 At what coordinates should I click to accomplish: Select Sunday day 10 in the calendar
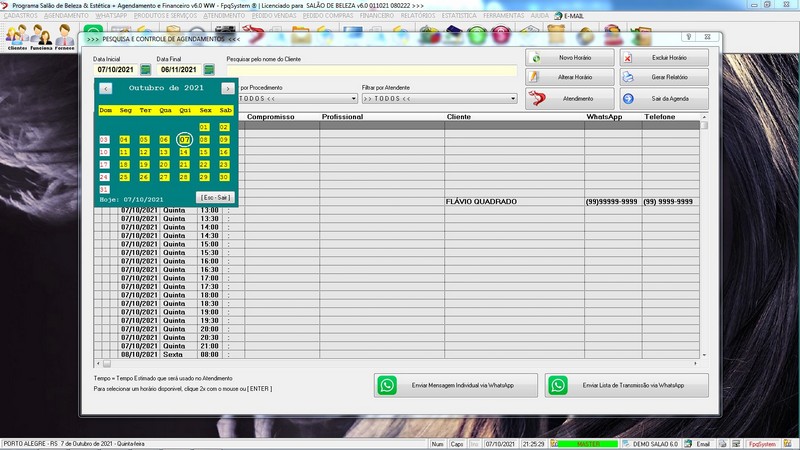pyautogui.click(x=104, y=152)
